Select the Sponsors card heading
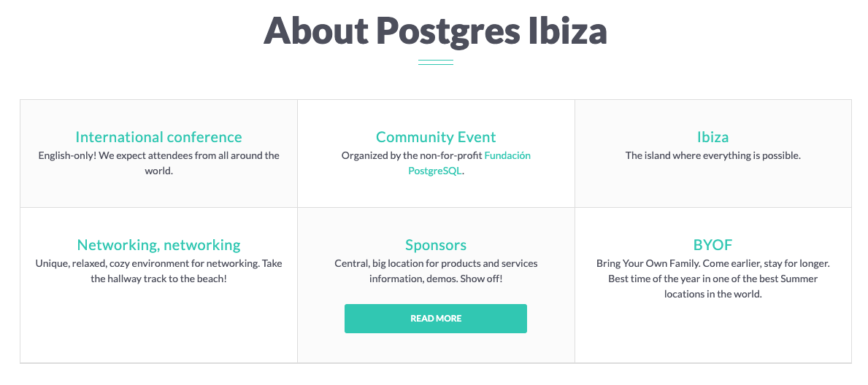The height and width of the screenshot is (385, 868). 436,244
